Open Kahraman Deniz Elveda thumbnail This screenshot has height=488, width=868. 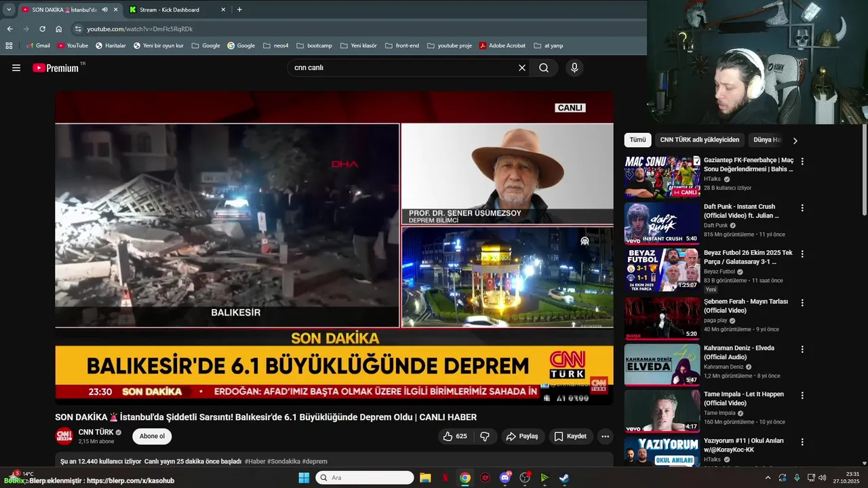pos(662,365)
